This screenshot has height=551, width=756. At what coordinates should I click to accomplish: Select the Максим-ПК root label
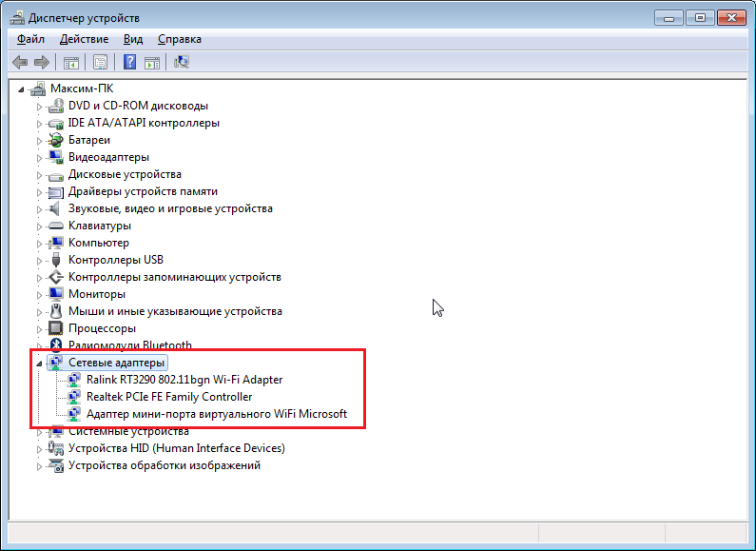pyautogui.click(x=82, y=89)
